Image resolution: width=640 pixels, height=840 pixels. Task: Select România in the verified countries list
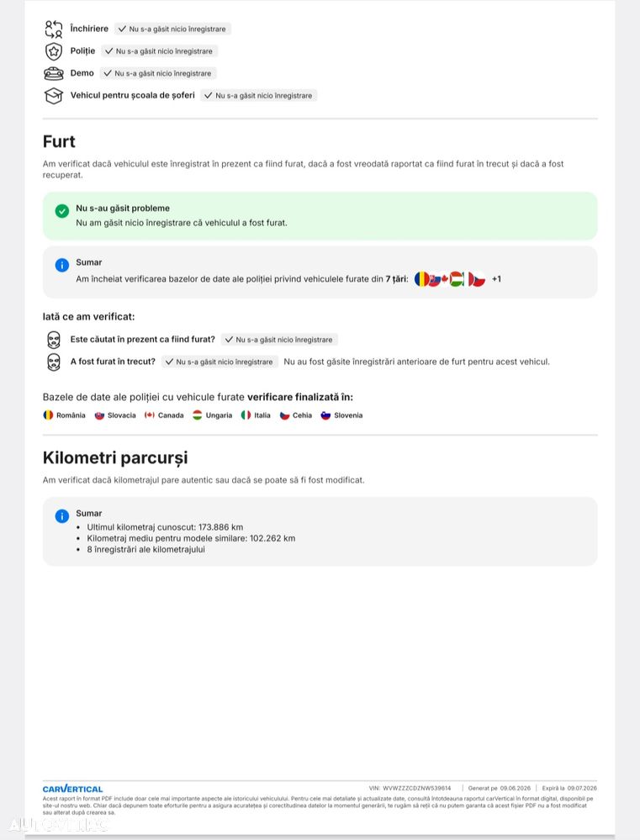(64, 415)
